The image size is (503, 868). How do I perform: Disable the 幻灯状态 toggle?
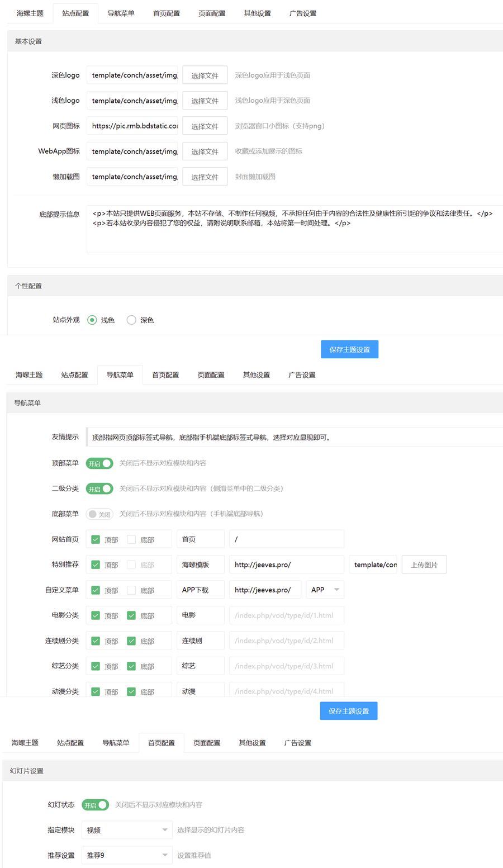94,805
